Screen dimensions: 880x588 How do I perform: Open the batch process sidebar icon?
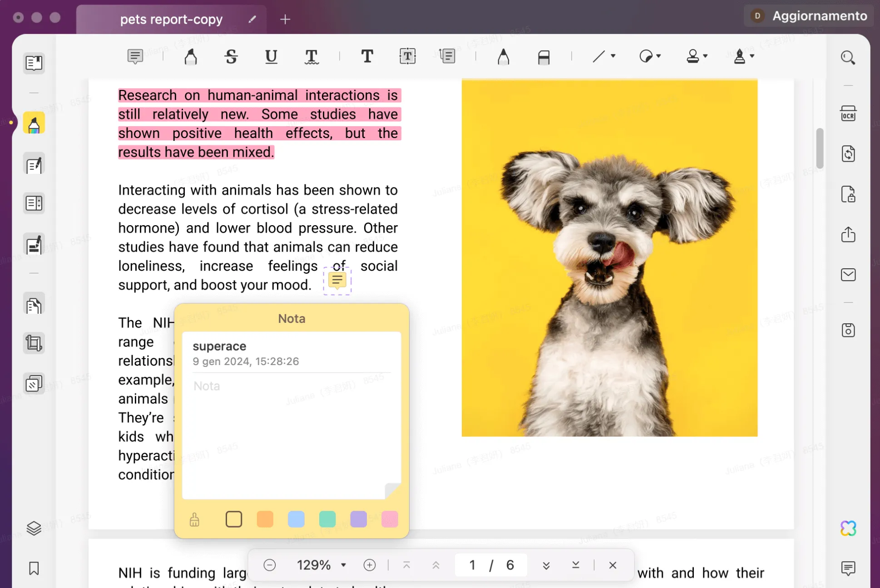pyautogui.click(x=34, y=384)
